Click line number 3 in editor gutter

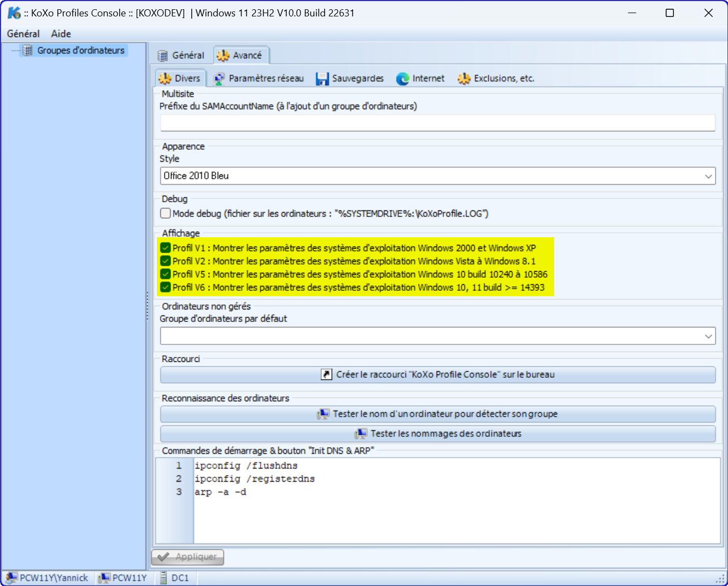point(179,492)
